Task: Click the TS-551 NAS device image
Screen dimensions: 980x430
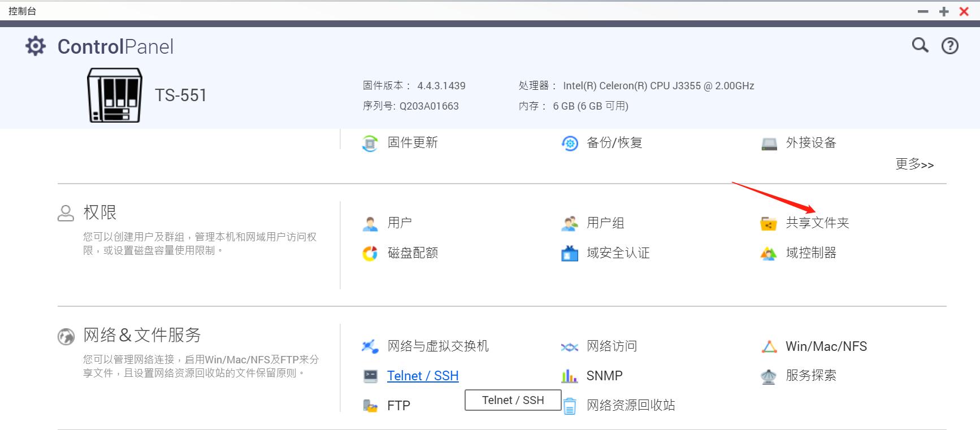Action: (115, 95)
